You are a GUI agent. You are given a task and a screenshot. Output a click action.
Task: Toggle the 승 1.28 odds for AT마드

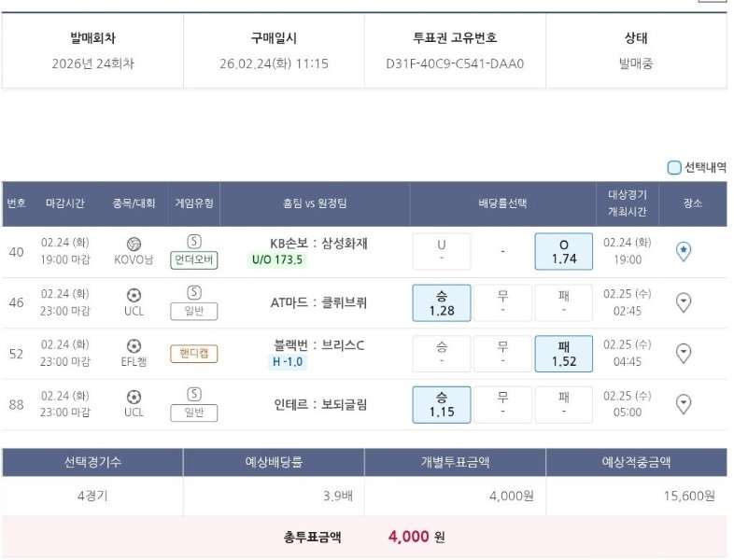[x=441, y=302]
